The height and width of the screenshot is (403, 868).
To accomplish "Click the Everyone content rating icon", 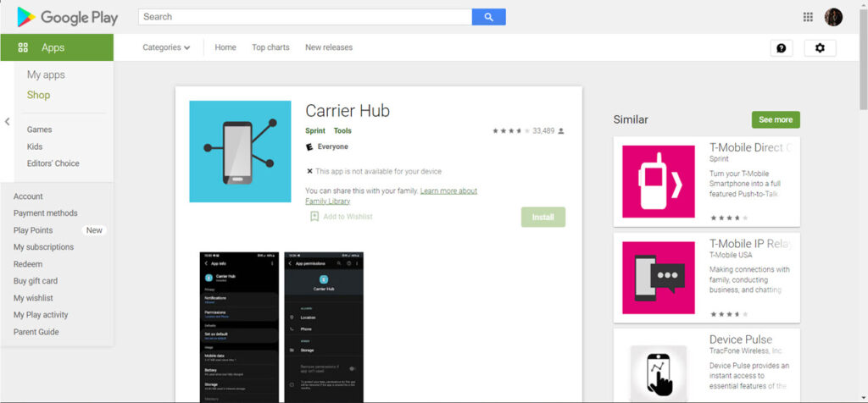I will point(309,147).
